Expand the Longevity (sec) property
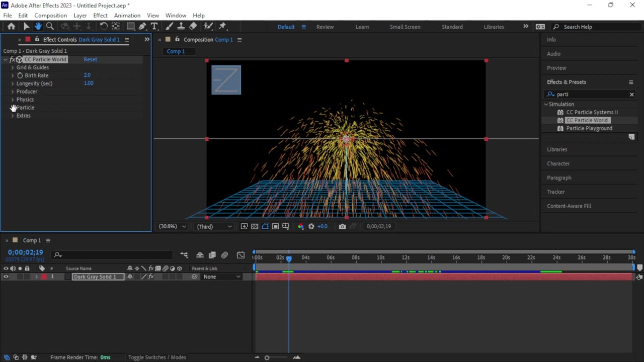The width and height of the screenshot is (644, 362). click(13, 83)
